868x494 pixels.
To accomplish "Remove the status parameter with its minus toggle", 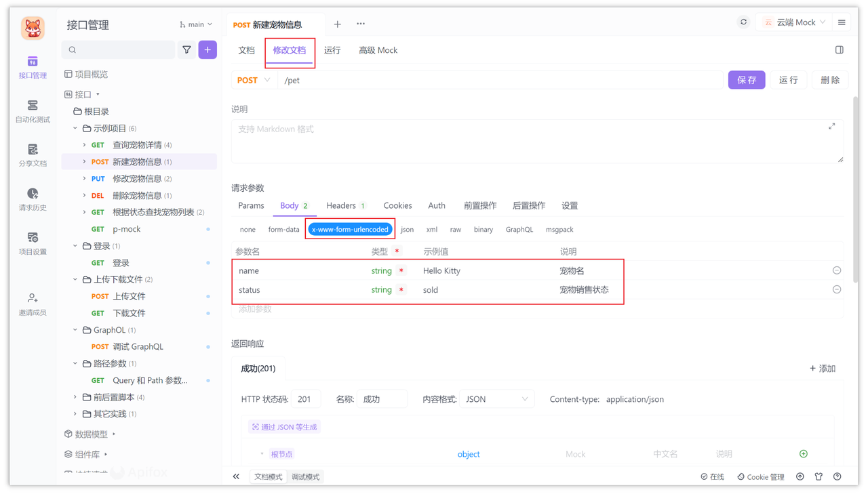I will pos(836,289).
